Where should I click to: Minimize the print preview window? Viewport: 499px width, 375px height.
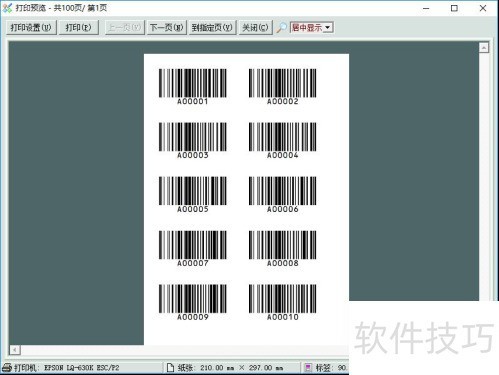click(426, 8)
